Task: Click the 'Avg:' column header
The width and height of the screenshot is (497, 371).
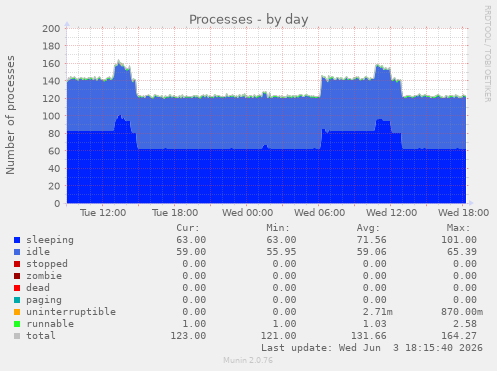Action: 368,228
